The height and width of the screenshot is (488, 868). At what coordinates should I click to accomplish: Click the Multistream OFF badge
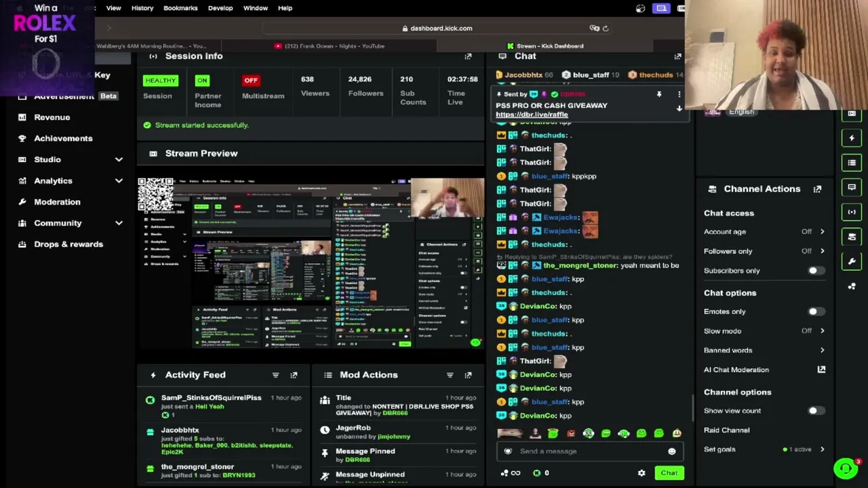(251, 81)
